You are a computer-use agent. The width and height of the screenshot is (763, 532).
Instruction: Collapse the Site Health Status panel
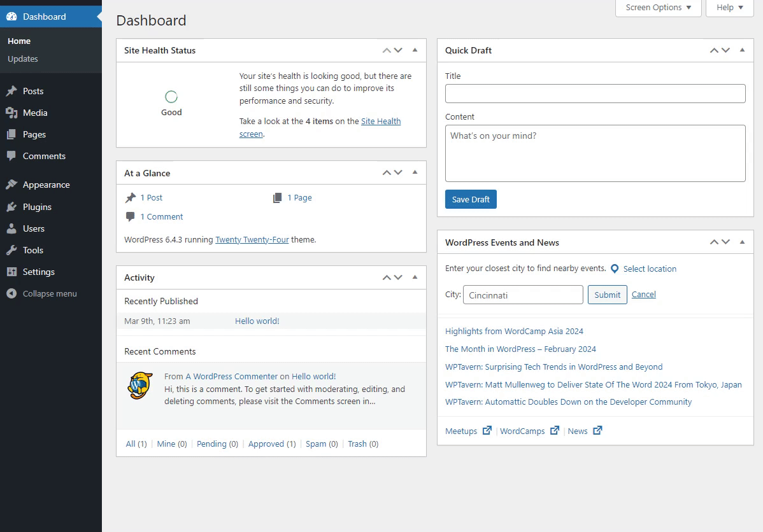click(x=415, y=50)
